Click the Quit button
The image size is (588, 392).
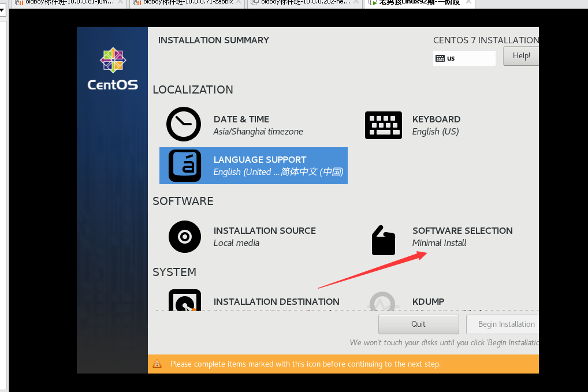click(x=419, y=324)
